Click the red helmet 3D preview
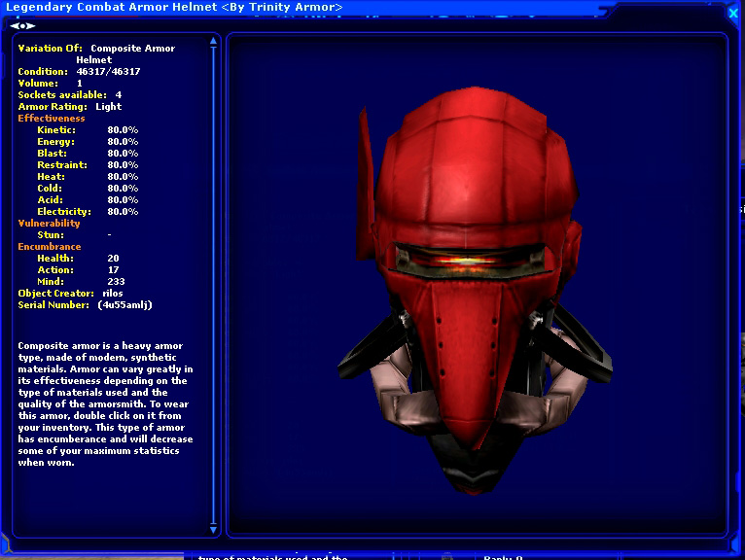The height and width of the screenshot is (560, 745). click(x=476, y=290)
